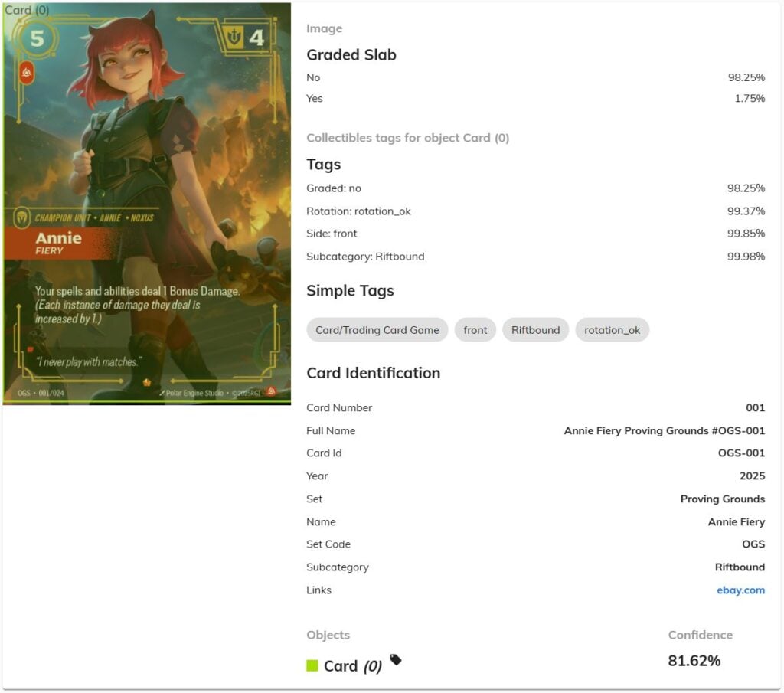Click the might shield icon showing 4
784x693 pixels.
click(234, 37)
